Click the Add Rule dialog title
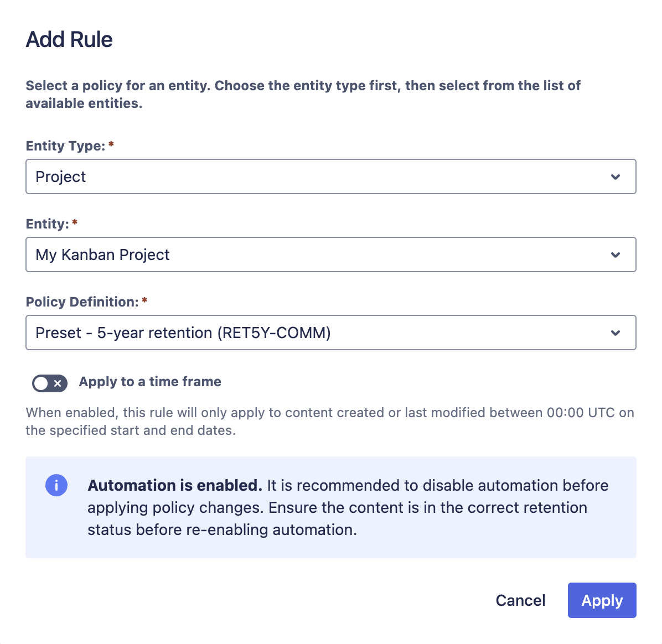 coord(69,39)
